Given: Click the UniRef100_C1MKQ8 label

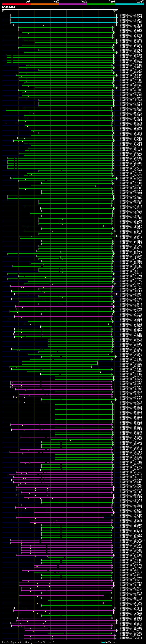Looking at the screenshot, I should click(x=131, y=309).
